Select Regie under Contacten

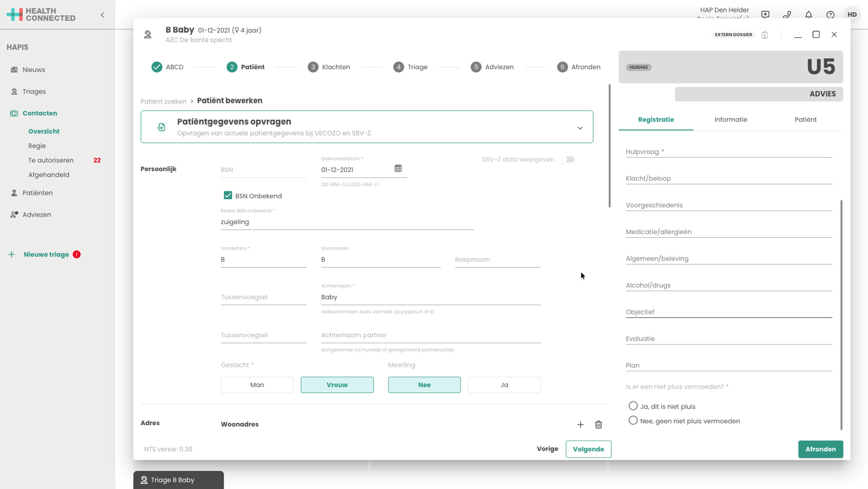tap(37, 146)
